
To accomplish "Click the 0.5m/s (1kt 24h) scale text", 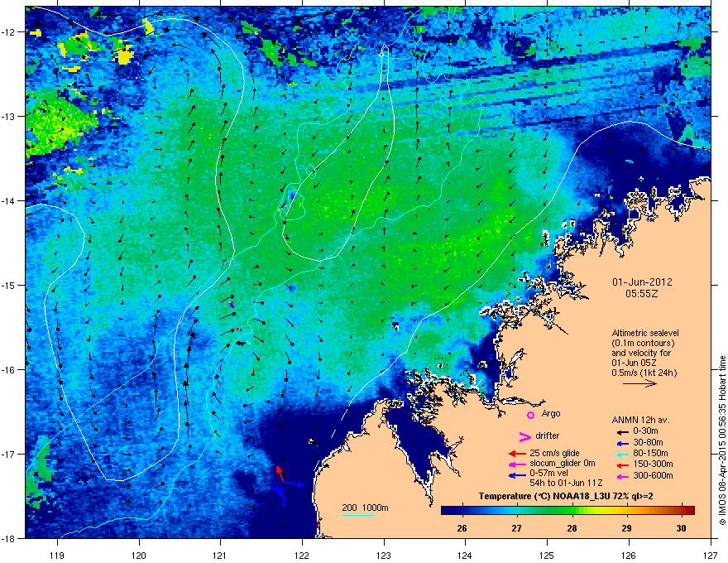I will (644, 373).
